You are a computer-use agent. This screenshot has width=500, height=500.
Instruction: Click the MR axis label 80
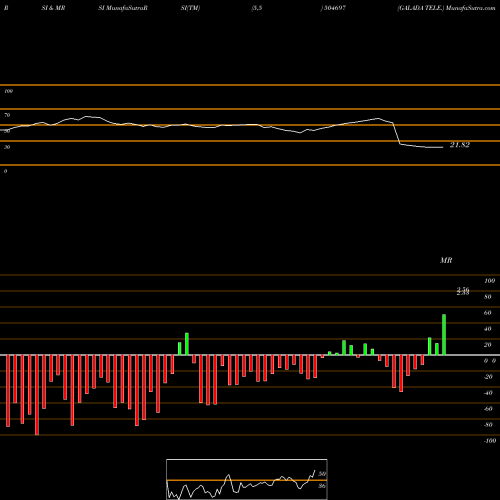click(488, 297)
